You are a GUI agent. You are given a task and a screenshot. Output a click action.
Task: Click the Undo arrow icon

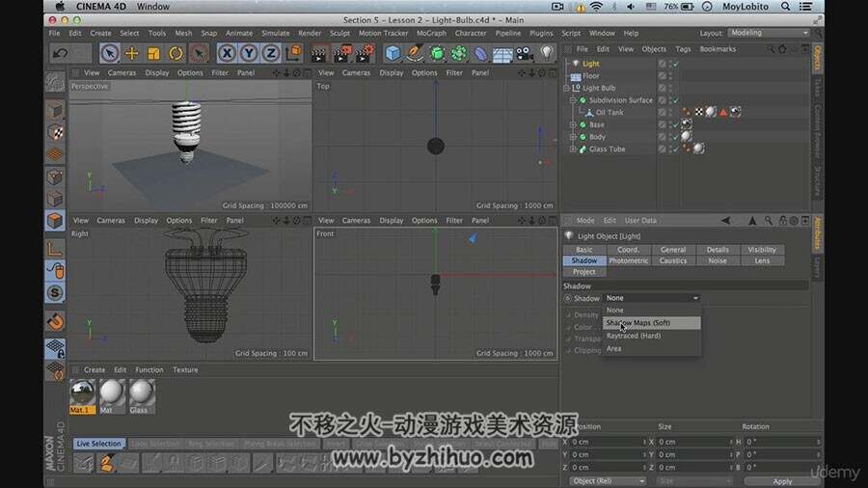tap(60, 53)
